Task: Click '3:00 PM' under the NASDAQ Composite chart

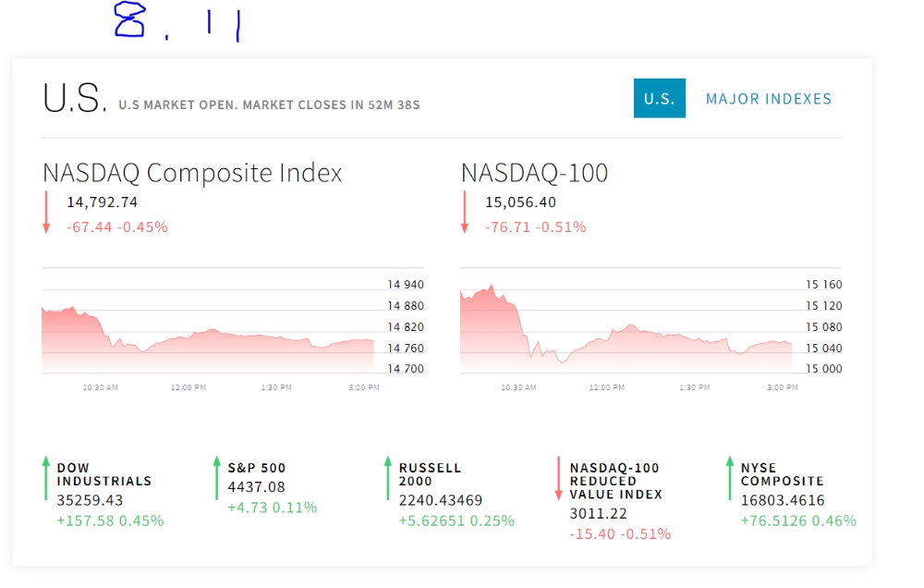Action: (364, 387)
